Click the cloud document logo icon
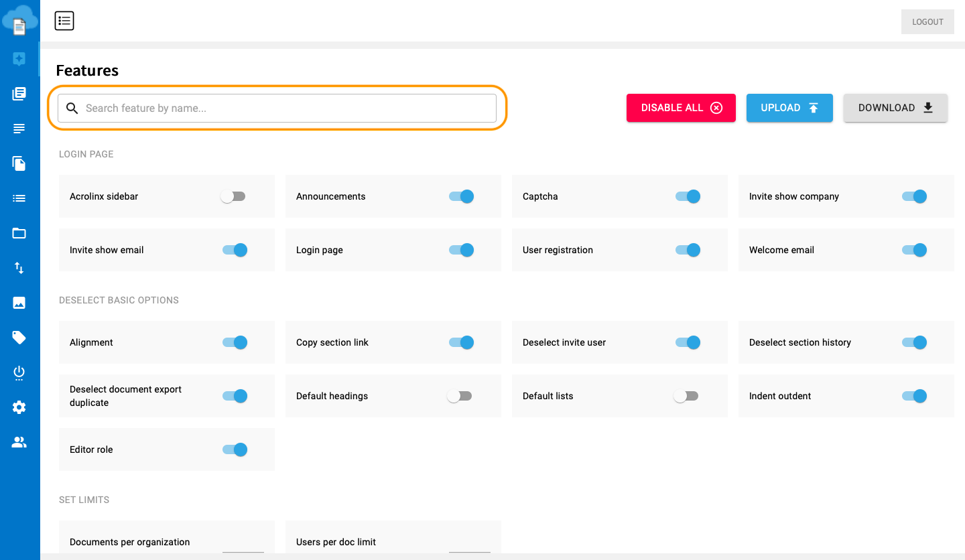The image size is (965, 560). [19, 19]
